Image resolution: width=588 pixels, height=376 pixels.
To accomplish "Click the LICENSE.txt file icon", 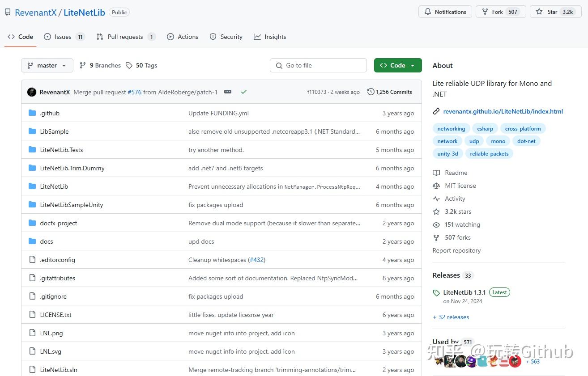I will tap(32, 315).
